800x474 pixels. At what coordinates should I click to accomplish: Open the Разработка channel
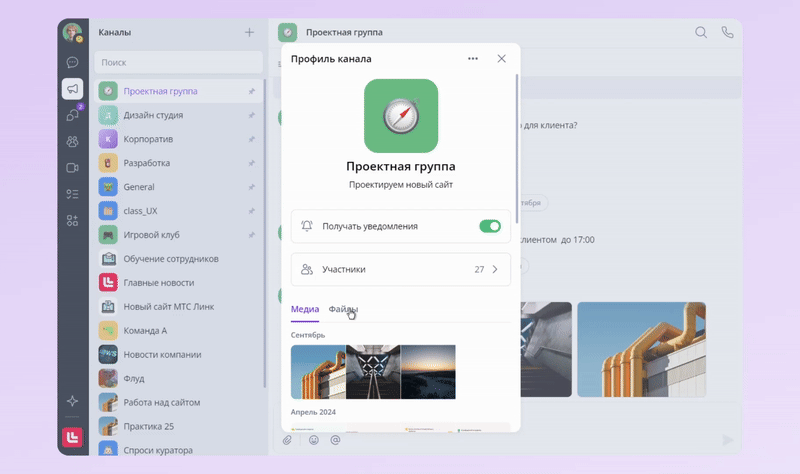[x=146, y=163]
